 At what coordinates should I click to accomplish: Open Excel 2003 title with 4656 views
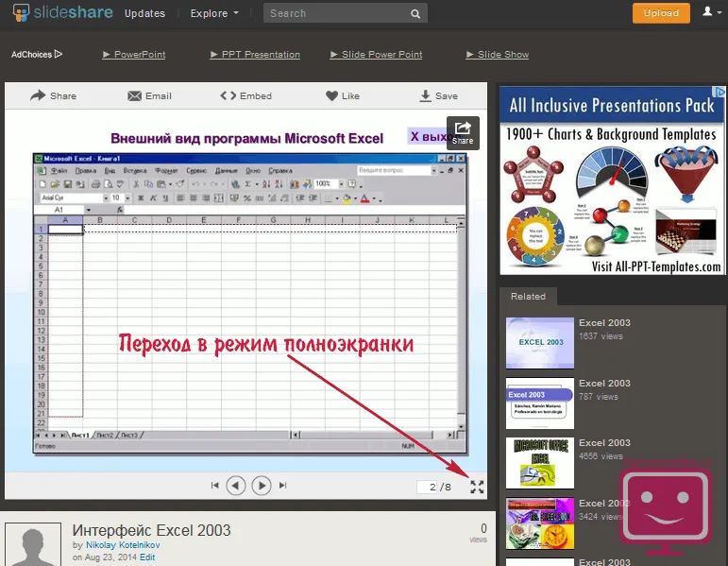click(x=604, y=442)
